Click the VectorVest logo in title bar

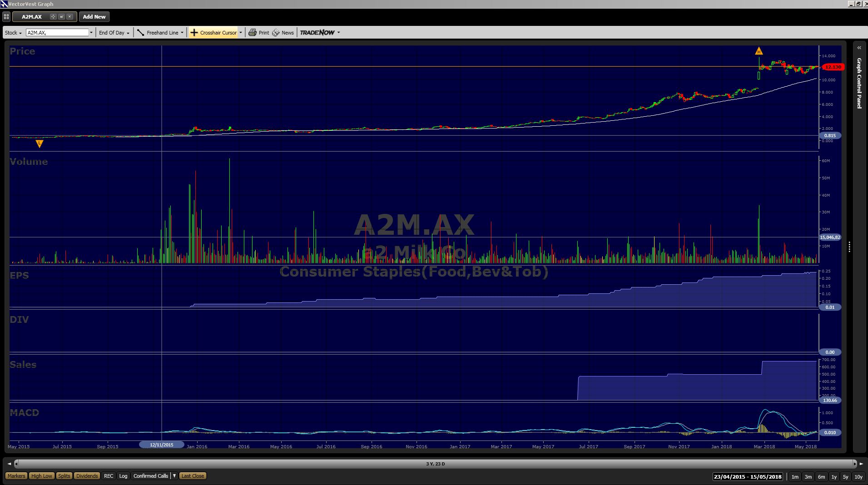tap(4, 4)
